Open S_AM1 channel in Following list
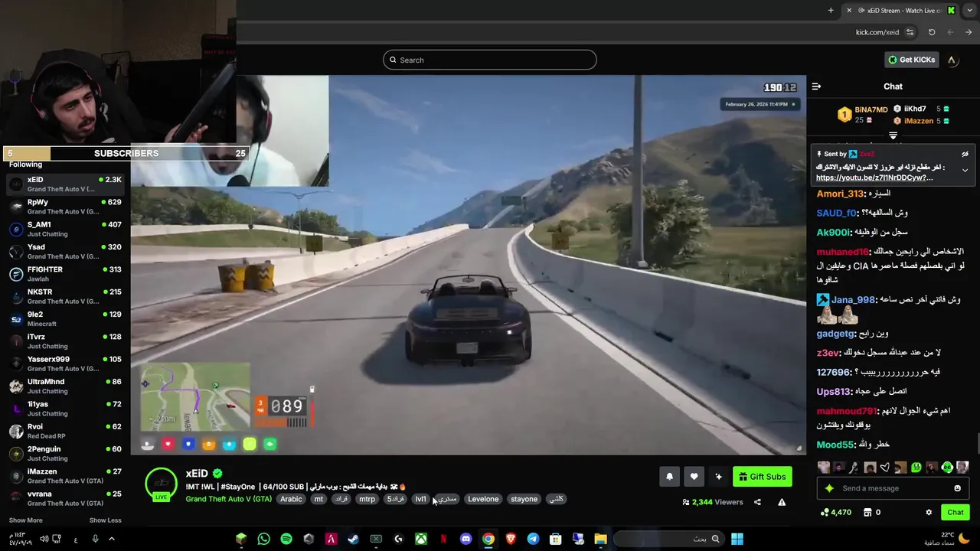The width and height of the screenshot is (980, 551). pos(65,229)
